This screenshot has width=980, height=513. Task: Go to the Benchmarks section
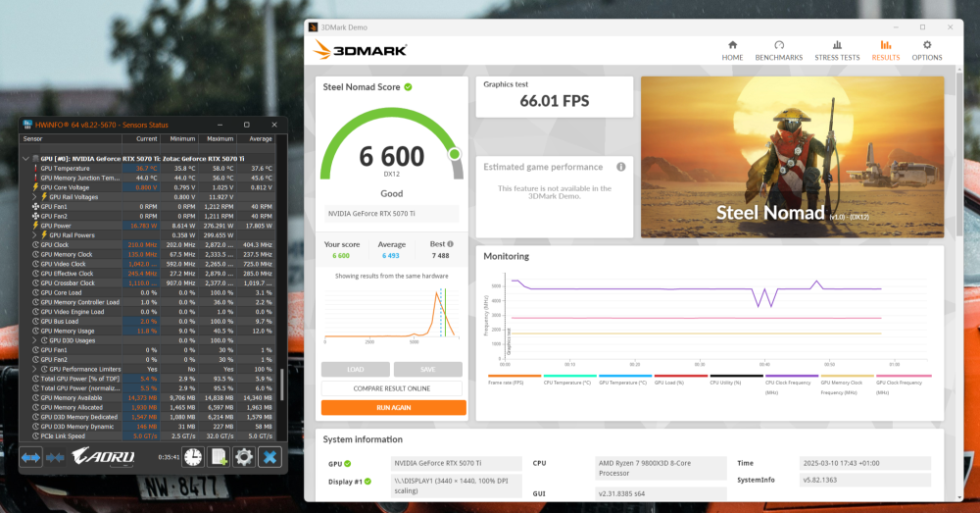click(779, 51)
